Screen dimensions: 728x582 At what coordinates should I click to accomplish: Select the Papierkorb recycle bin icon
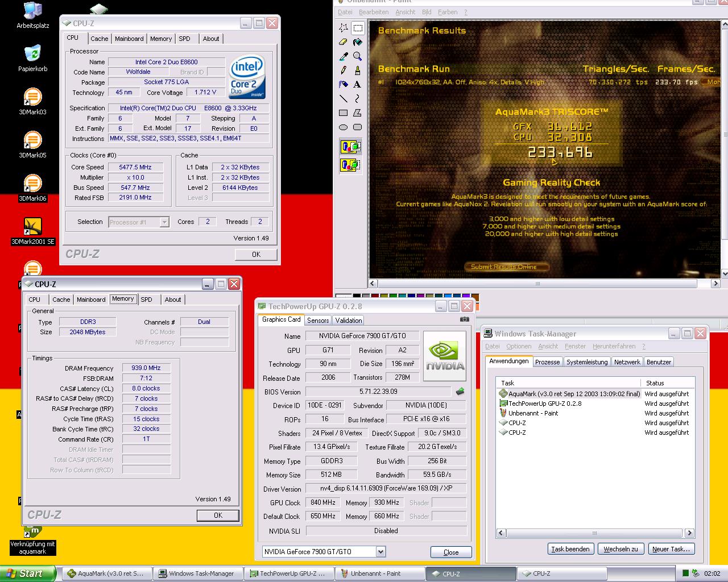coord(32,59)
